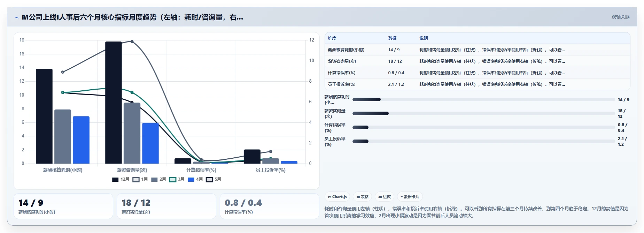Click the 说明 column header

click(x=424, y=38)
